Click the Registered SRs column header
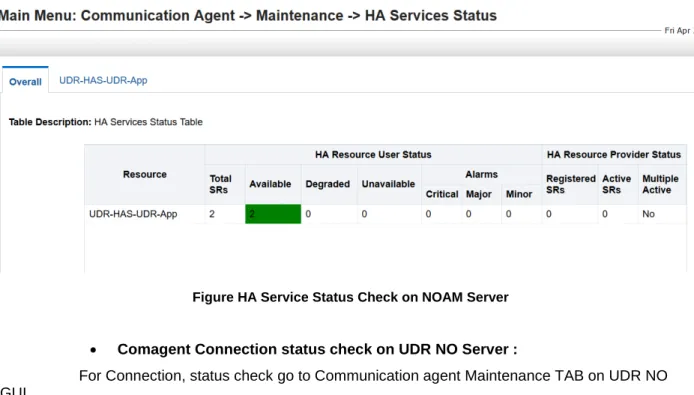This screenshot has height=395, width=694. click(x=570, y=184)
